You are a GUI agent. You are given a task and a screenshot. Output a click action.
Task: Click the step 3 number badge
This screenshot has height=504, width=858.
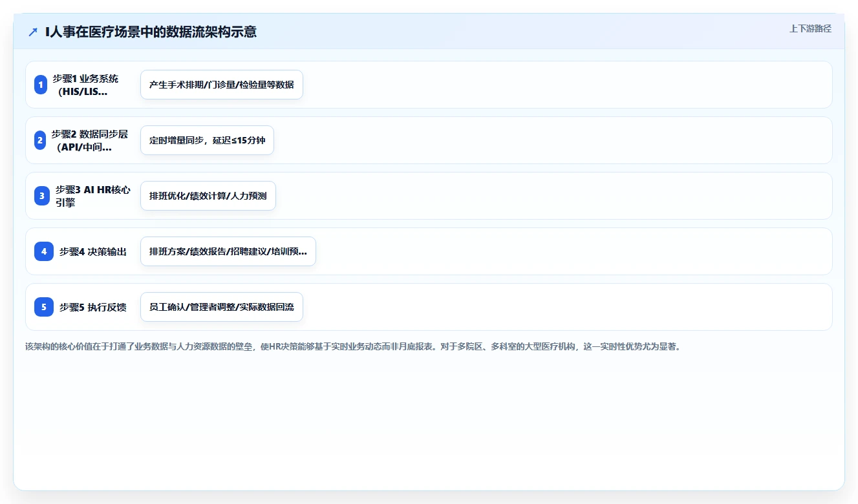pos(42,196)
